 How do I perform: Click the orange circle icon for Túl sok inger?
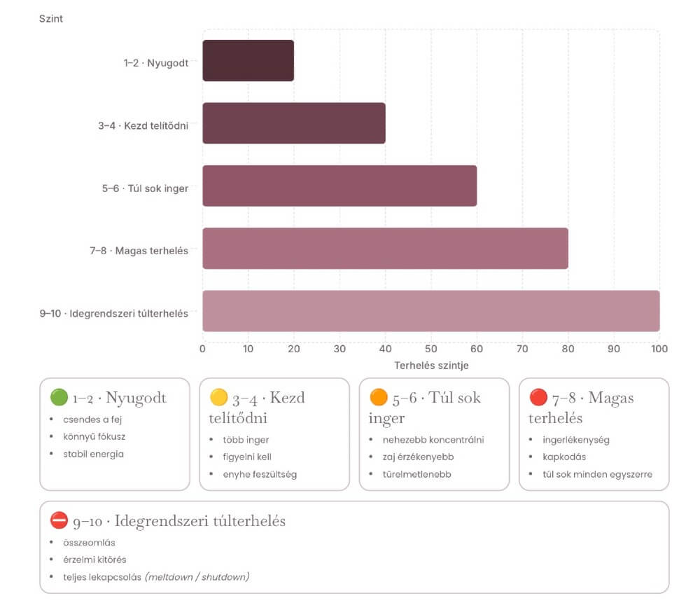click(x=379, y=397)
